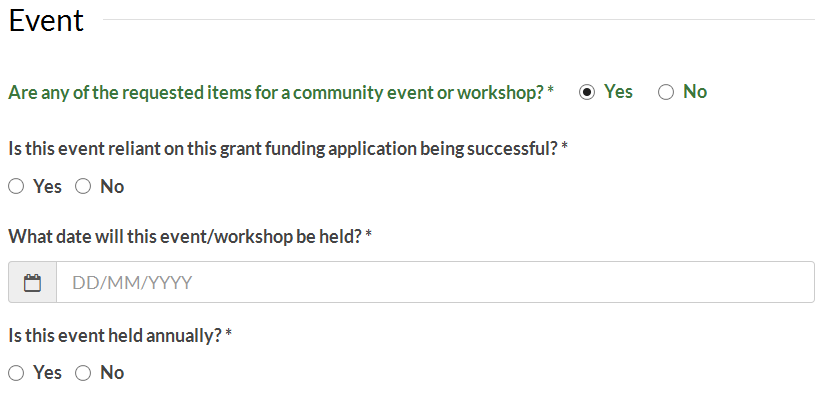Screen dimensions: 822x398
Task: Click the asterisk after the event date question
Action: tap(369, 234)
